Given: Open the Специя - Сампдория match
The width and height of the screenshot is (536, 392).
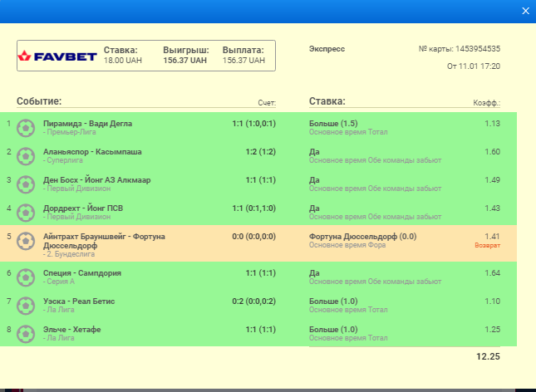Looking at the screenshot, I should pos(82,272).
